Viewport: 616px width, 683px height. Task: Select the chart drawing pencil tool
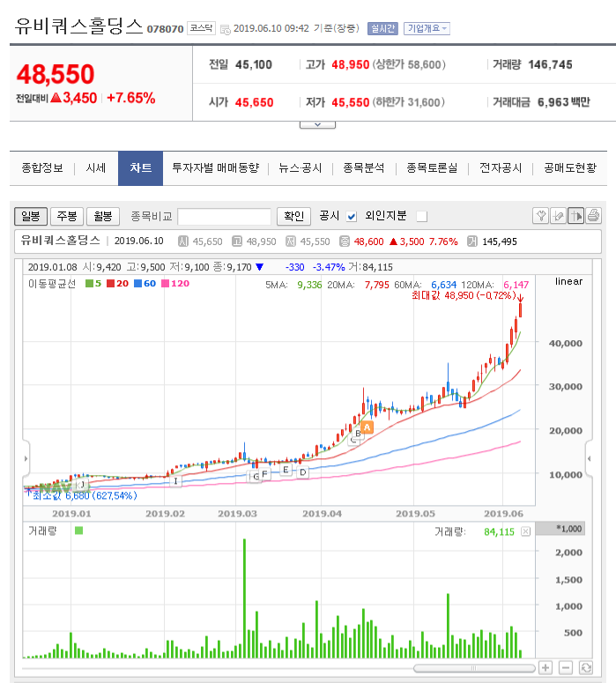point(558,216)
